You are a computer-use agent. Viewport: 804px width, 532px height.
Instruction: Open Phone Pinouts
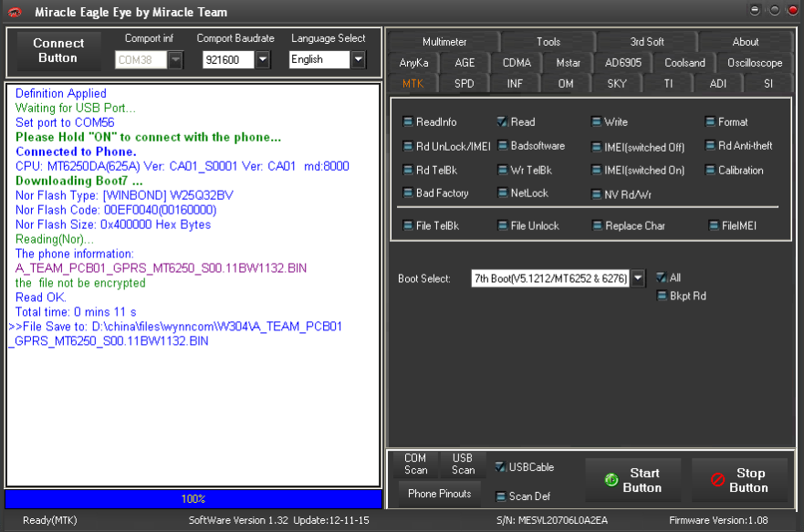[440, 494]
